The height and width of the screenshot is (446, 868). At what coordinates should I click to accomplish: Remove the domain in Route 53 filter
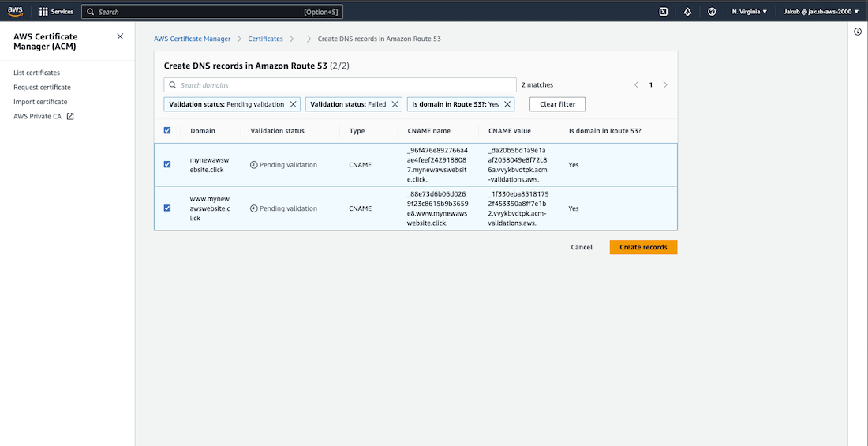pyautogui.click(x=507, y=104)
